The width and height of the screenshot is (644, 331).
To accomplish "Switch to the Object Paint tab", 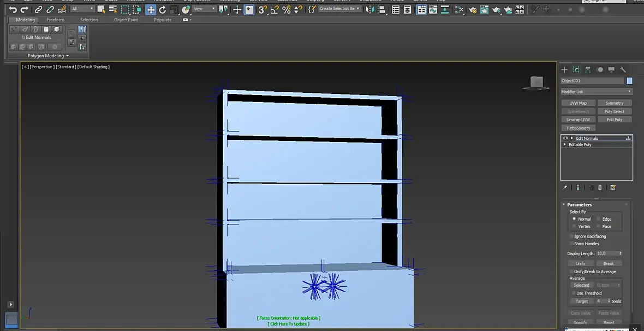I will tap(126, 20).
